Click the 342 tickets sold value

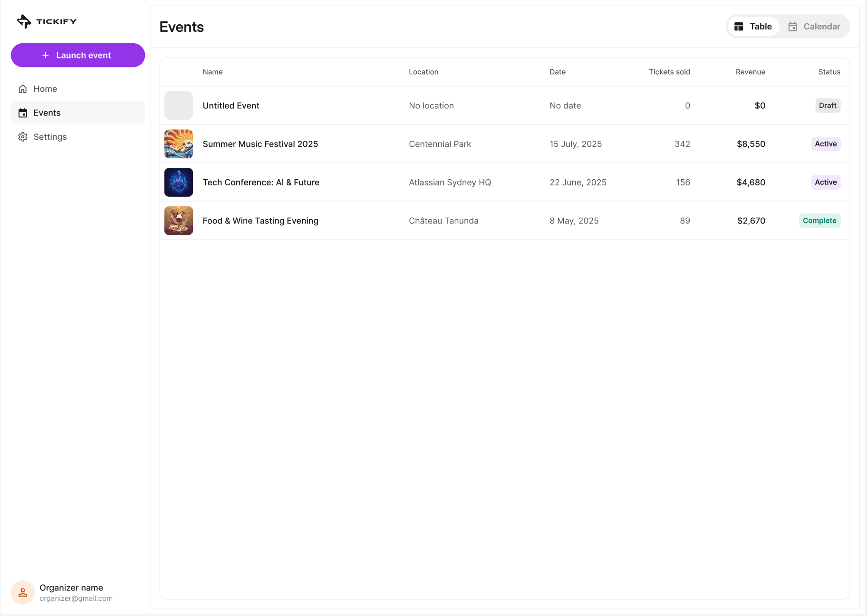pyautogui.click(x=682, y=144)
